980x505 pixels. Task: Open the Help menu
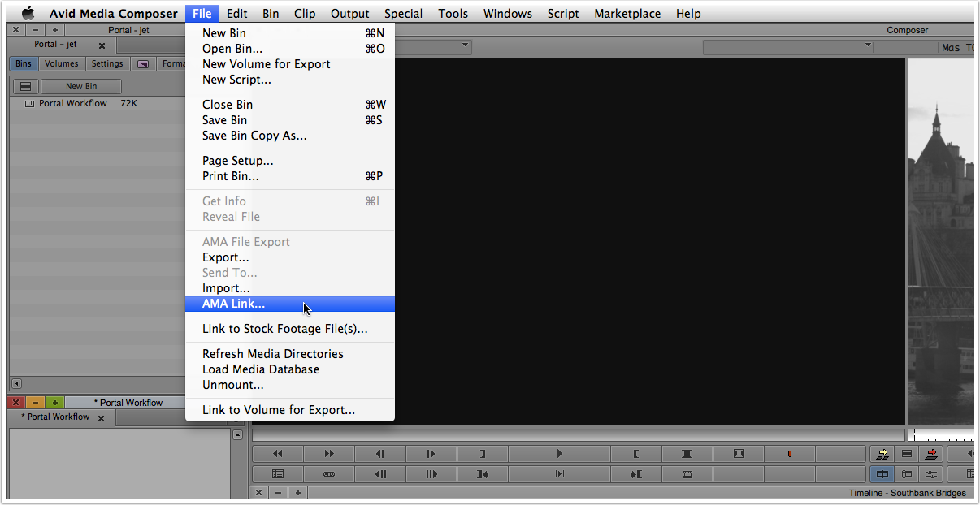(x=688, y=13)
